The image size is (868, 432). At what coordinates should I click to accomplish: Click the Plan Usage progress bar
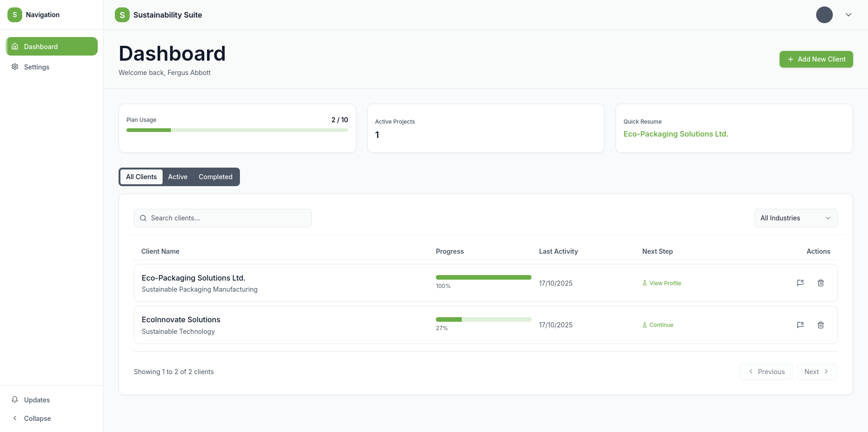(237, 130)
